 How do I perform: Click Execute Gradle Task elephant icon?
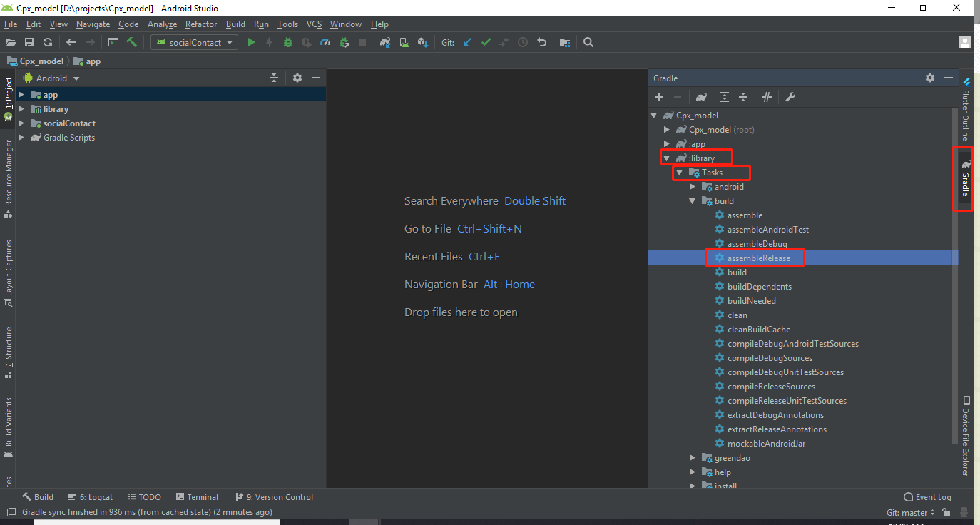coord(701,97)
